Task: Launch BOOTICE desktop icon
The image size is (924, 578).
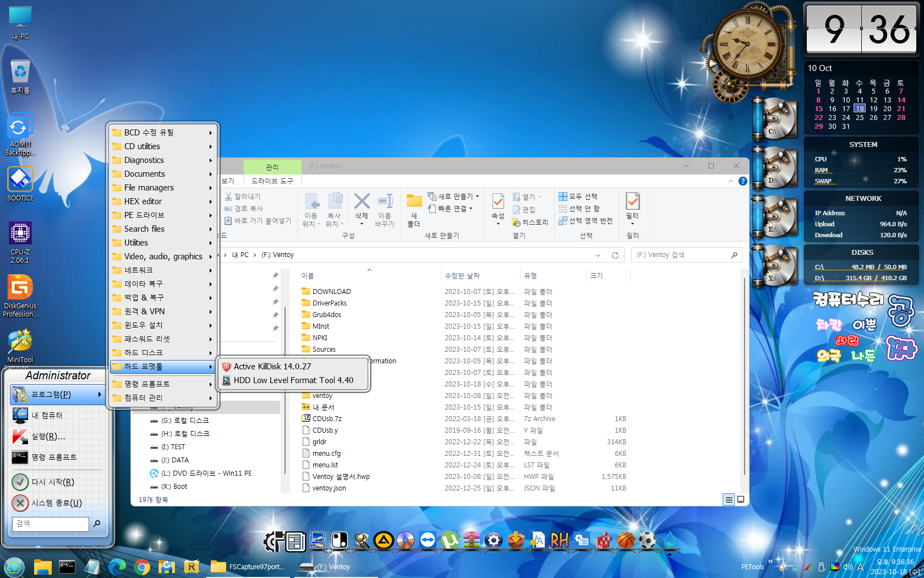Action: pos(20,184)
